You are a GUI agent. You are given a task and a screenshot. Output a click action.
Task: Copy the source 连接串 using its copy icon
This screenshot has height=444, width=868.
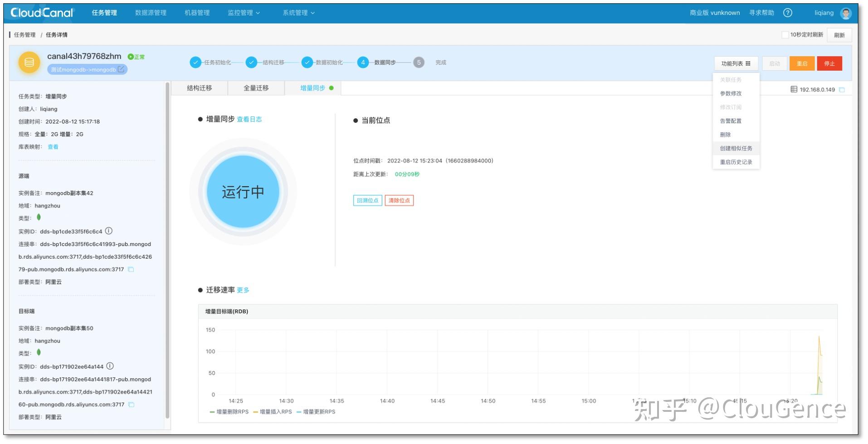[x=131, y=269]
